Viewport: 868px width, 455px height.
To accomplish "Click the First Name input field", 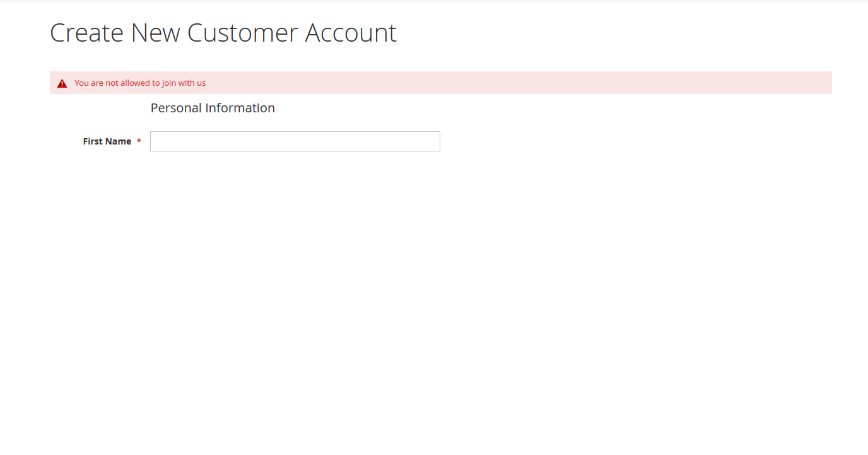I will [x=295, y=141].
